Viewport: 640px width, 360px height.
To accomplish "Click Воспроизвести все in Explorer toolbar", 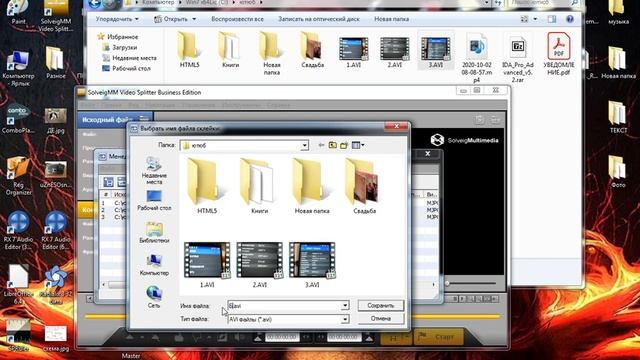I will [x=237, y=19].
